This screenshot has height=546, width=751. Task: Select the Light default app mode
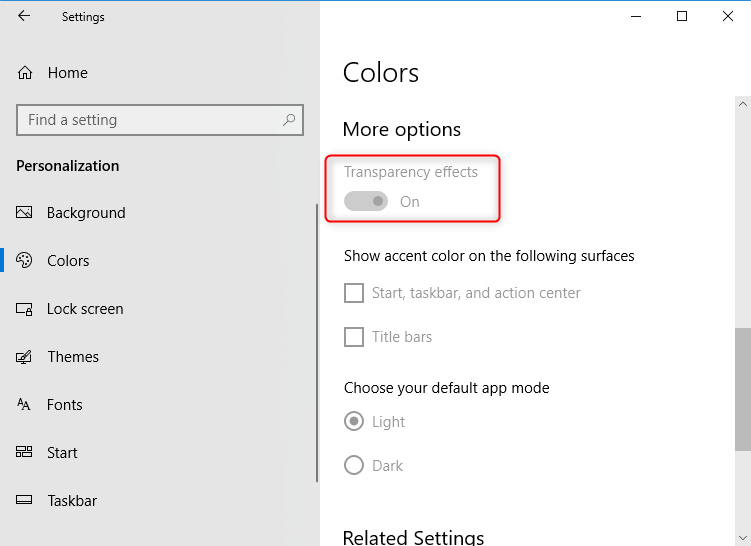pos(354,422)
